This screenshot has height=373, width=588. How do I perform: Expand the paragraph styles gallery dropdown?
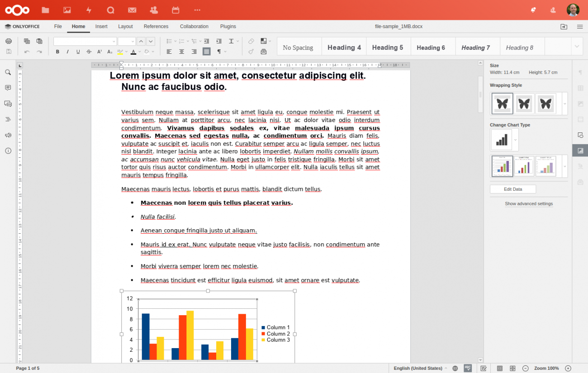coord(577,46)
